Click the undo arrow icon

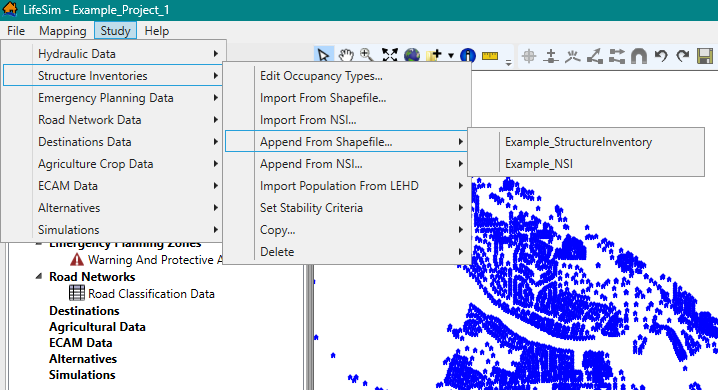point(661,56)
